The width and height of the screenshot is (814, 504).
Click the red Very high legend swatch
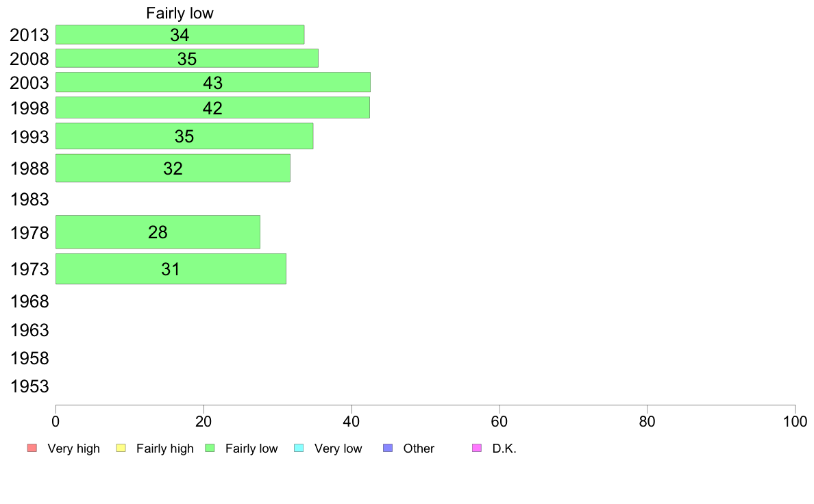32,448
